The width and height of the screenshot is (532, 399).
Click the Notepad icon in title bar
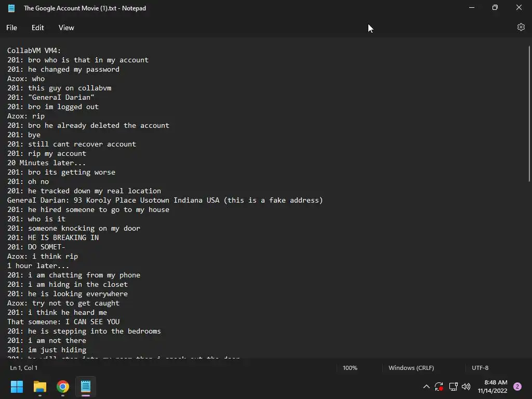coord(11,8)
